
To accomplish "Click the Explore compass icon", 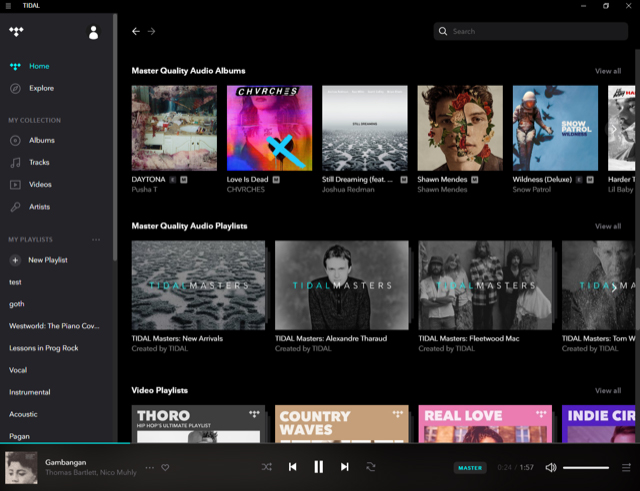I will click(15, 88).
